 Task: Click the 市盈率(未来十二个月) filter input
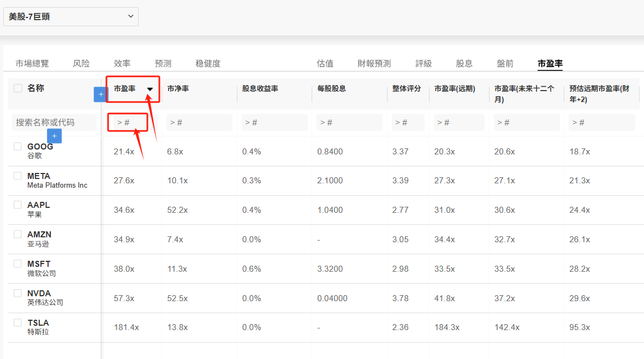[527, 122]
